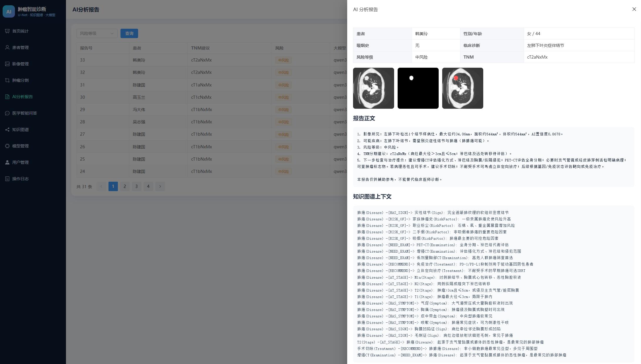Close the AI 分析报告 drawer panel
This screenshot has width=641, height=364.
coord(634,9)
